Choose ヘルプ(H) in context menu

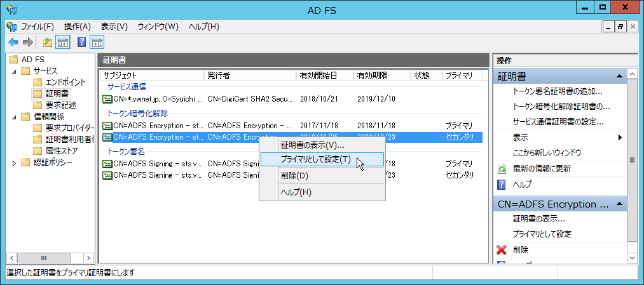pyautogui.click(x=322, y=192)
